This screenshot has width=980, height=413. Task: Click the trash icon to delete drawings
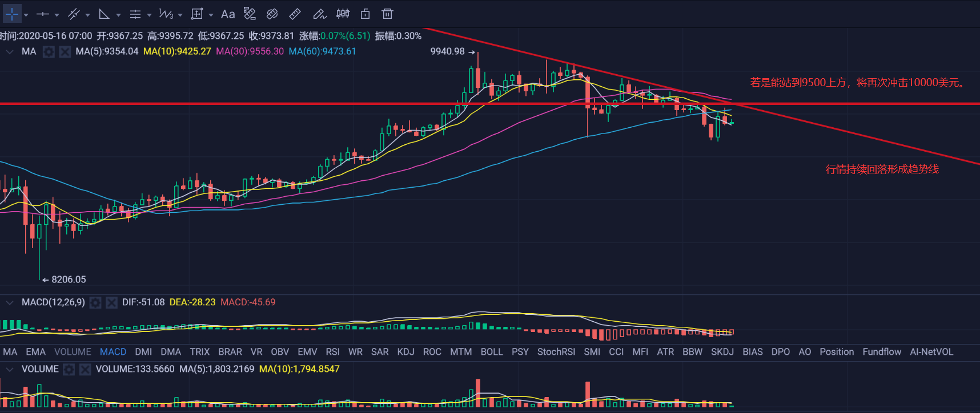(x=387, y=14)
